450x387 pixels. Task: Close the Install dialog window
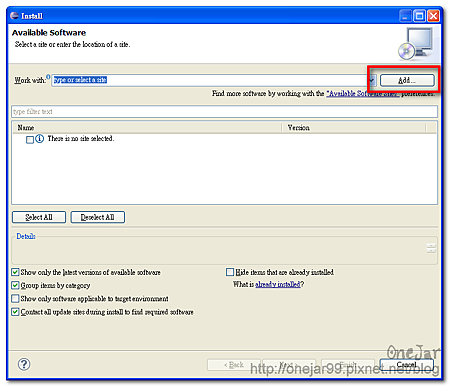(x=433, y=16)
